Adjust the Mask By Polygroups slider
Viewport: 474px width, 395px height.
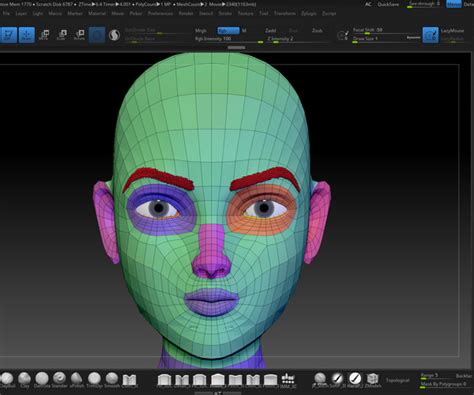click(x=446, y=384)
